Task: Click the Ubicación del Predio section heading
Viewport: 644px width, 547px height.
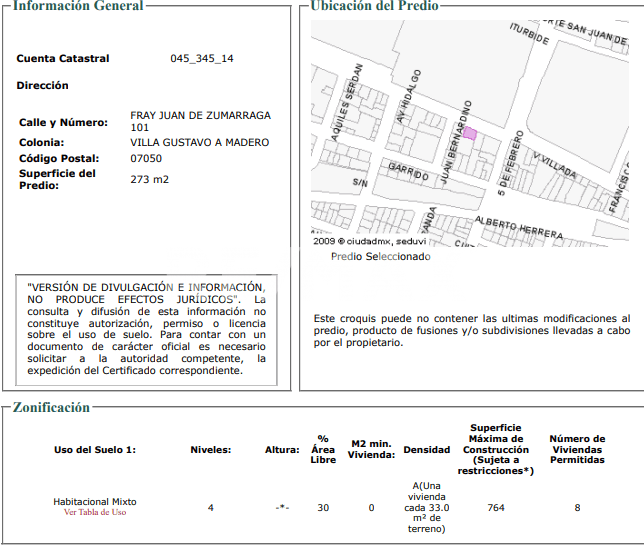Action: click(x=375, y=6)
